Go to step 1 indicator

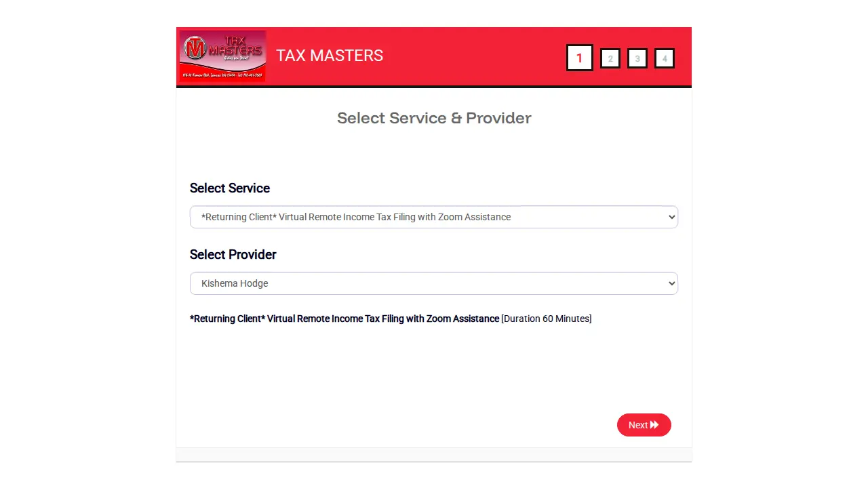[x=580, y=58]
